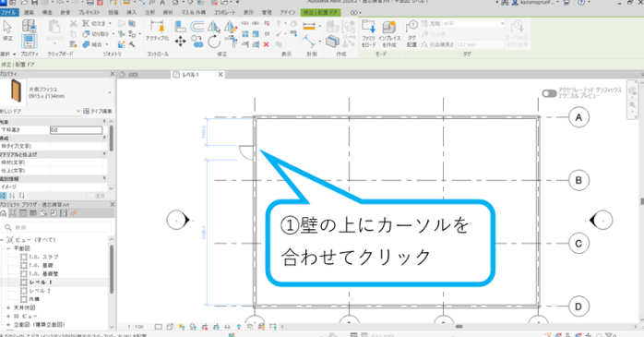Open the Architecture ribbon tab
This screenshot has width=644, height=337.
[30, 12]
